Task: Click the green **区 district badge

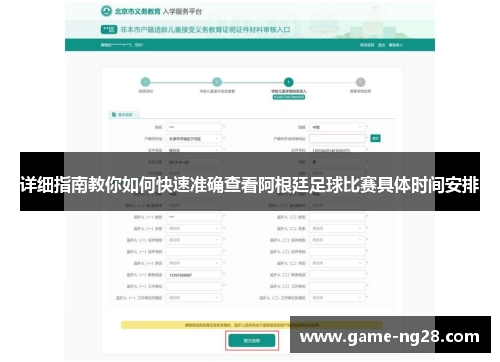Action: coord(109,30)
